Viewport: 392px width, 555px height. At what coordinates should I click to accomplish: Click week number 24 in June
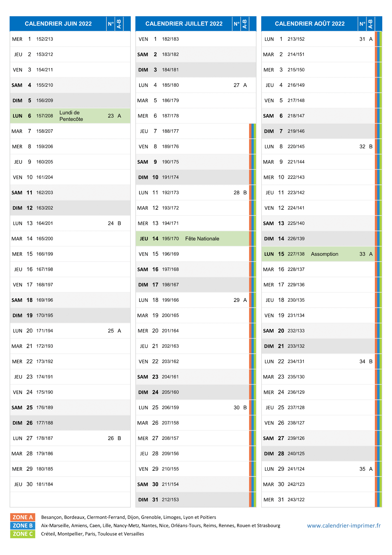[111, 223]
